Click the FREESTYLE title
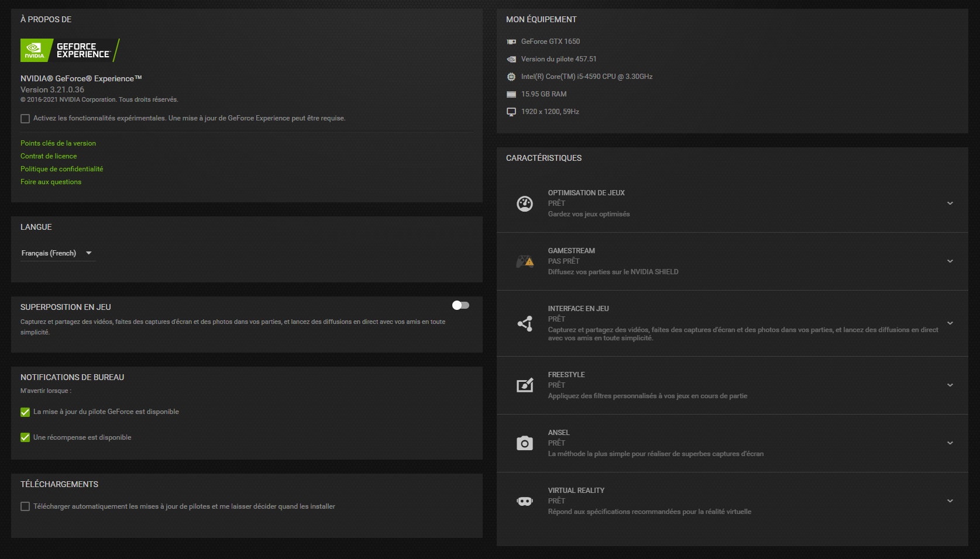Screen dimensions: 980x559 click(566, 375)
